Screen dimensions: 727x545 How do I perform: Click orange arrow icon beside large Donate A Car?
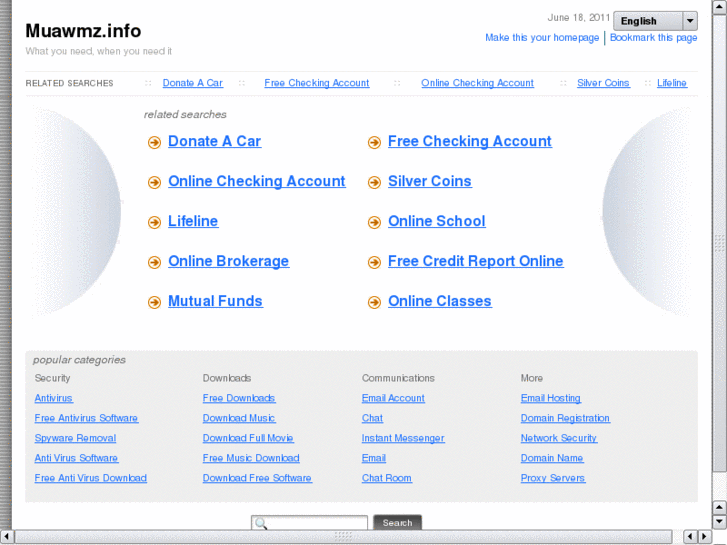coord(154,142)
